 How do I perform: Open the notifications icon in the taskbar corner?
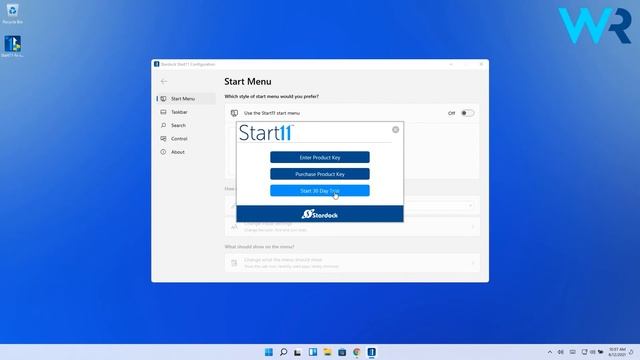click(x=631, y=352)
